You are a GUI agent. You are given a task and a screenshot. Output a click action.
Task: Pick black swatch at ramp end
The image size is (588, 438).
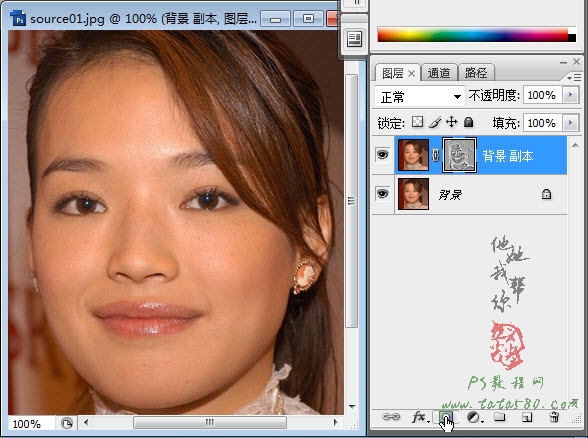click(x=572, y=38)
